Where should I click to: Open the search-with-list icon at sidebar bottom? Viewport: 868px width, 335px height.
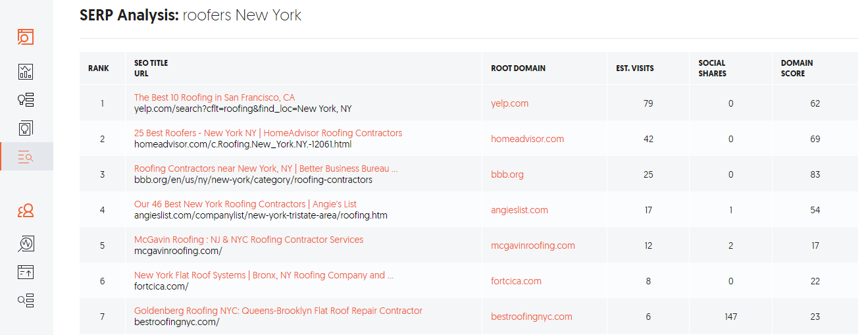pos(26,301)
